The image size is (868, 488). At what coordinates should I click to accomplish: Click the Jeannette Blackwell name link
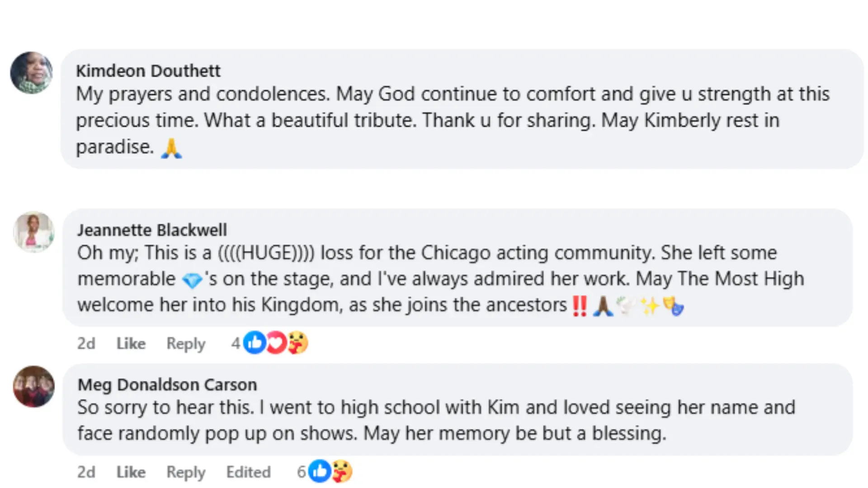tap(152, 230)
